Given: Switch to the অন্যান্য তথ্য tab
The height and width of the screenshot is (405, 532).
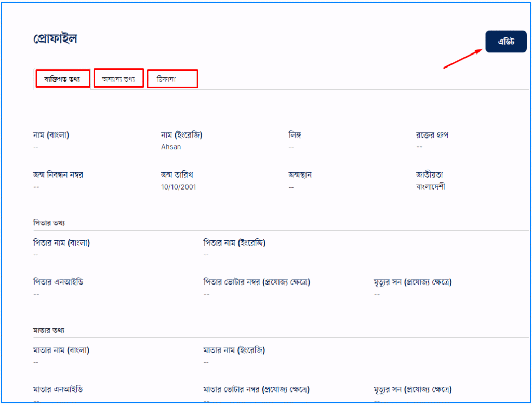Looking at the screenshot, I should coord(118,79).
